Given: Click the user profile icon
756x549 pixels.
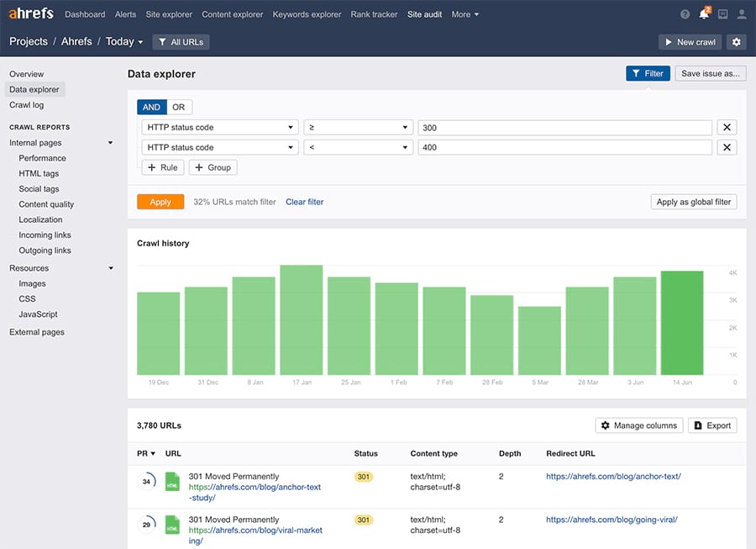Looking at the screenshot, I should 742,14.
